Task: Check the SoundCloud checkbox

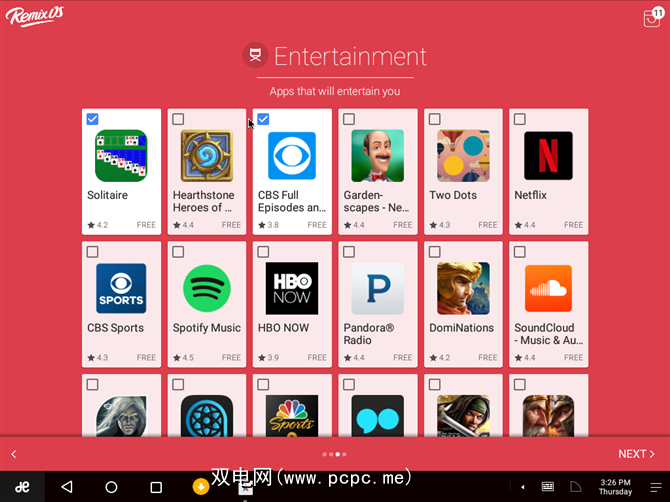Action: [520, 252]
